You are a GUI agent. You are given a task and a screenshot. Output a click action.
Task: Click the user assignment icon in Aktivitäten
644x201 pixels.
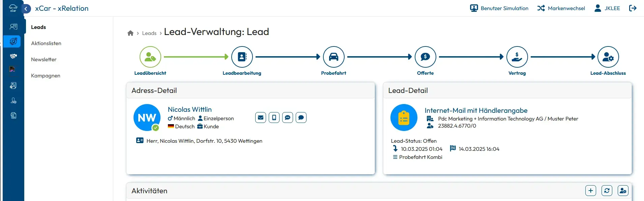point(623,191)
